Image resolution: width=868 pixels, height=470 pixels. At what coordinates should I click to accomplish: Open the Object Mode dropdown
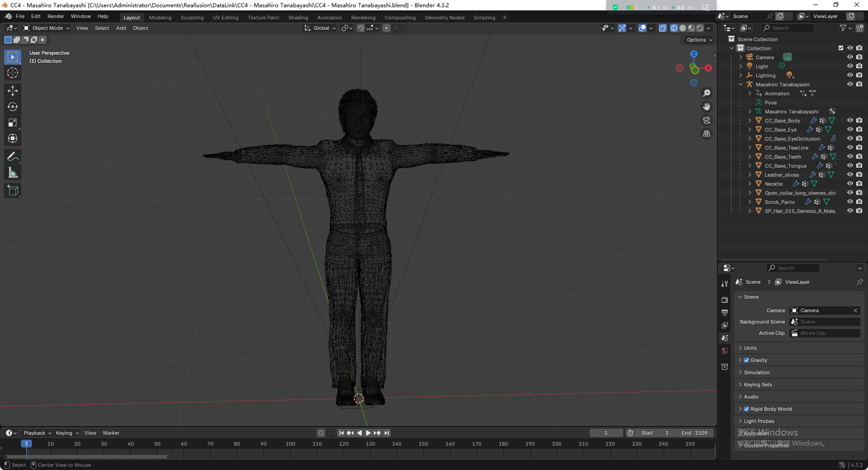pyautogui.click(x=46, y=28)
